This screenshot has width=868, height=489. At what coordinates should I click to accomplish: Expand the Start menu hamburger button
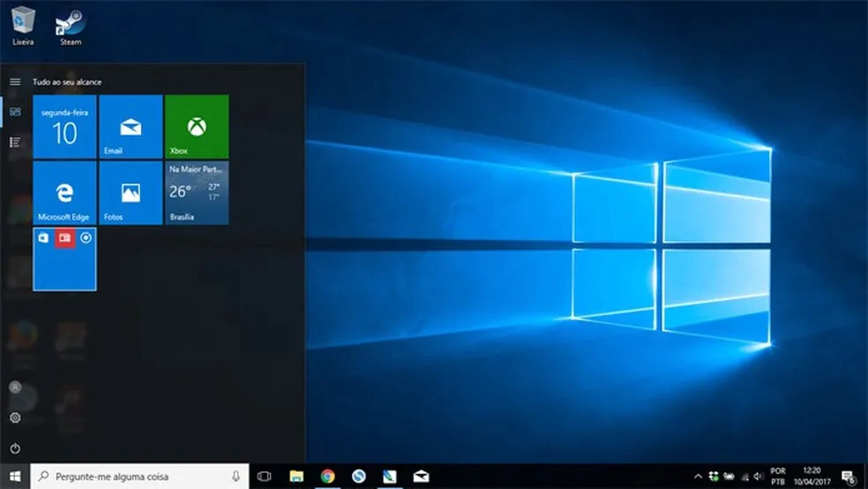15,82
